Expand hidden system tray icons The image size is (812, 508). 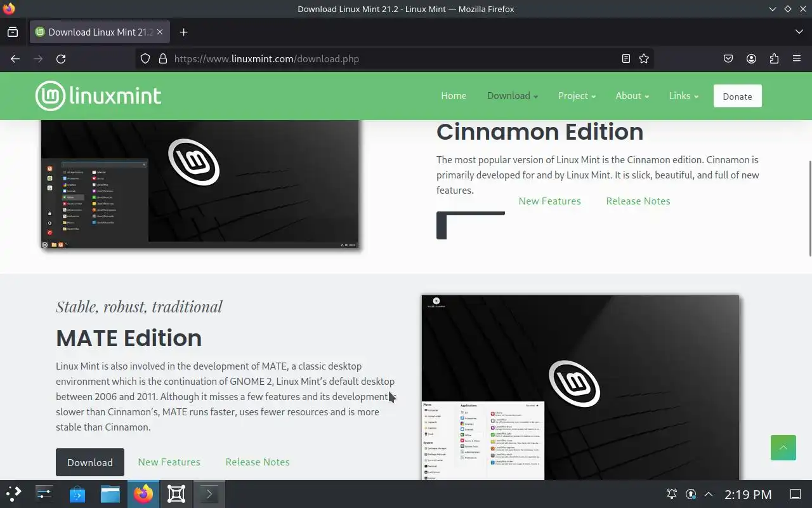click(709, 494)
